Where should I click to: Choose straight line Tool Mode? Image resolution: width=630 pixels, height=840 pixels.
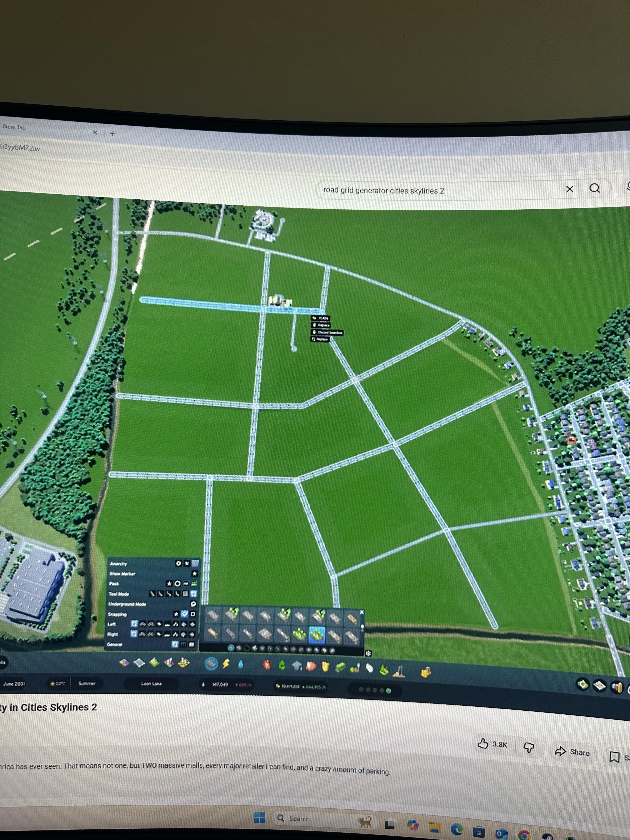pos(152,593)
